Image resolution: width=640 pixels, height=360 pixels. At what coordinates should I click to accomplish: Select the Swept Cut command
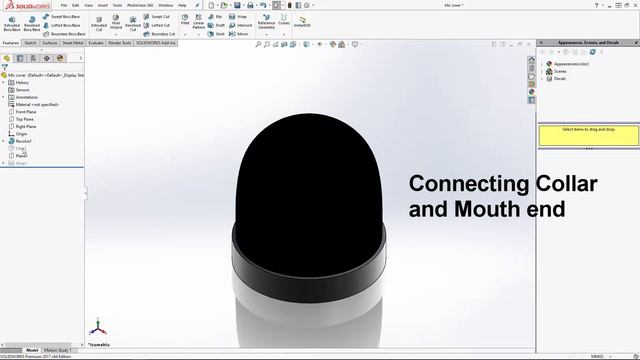point(156,17)
